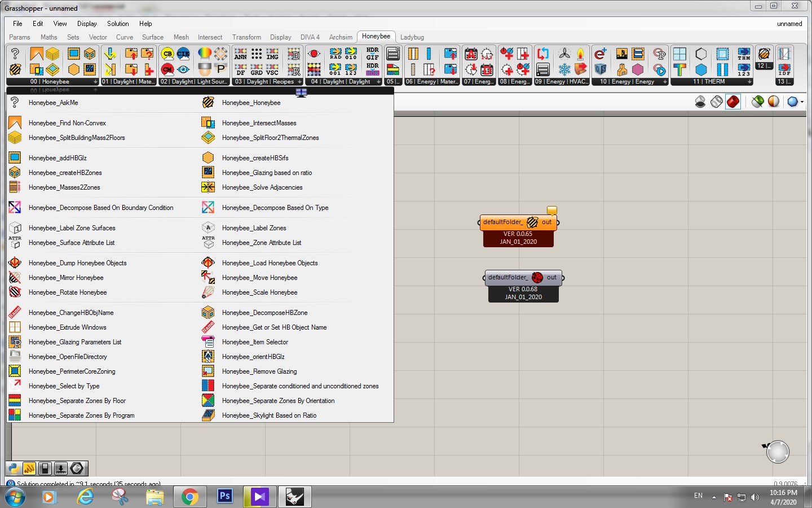Select Honeybee_Scale Honeybee component

259,292
